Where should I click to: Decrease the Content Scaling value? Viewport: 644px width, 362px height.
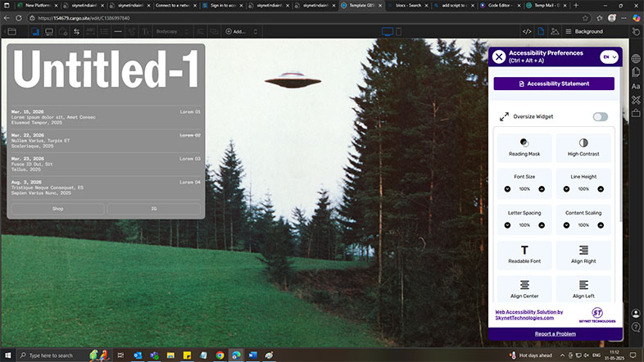point(566,225)
